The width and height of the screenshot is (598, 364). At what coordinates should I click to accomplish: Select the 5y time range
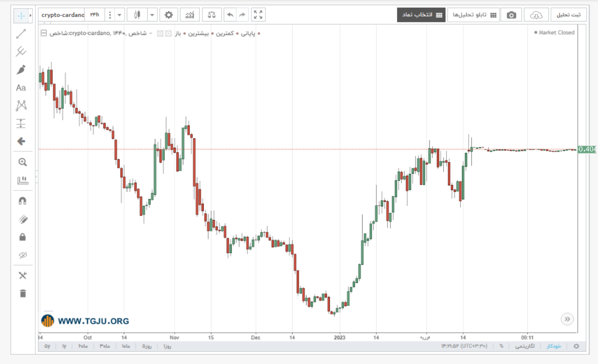(47, 346)
